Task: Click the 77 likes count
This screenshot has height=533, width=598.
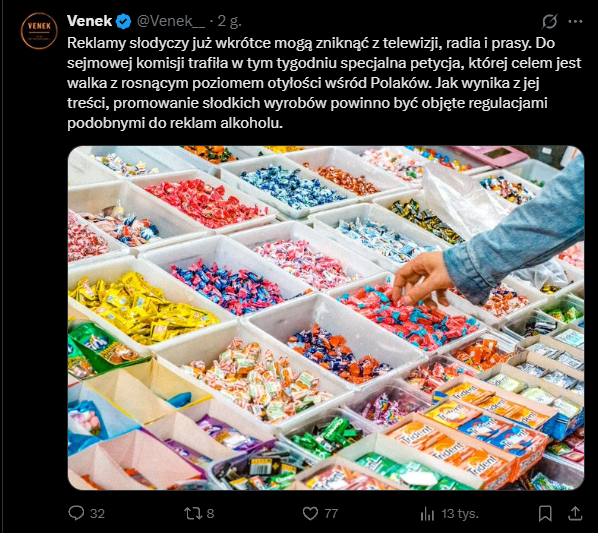Action: coord(331,514)
